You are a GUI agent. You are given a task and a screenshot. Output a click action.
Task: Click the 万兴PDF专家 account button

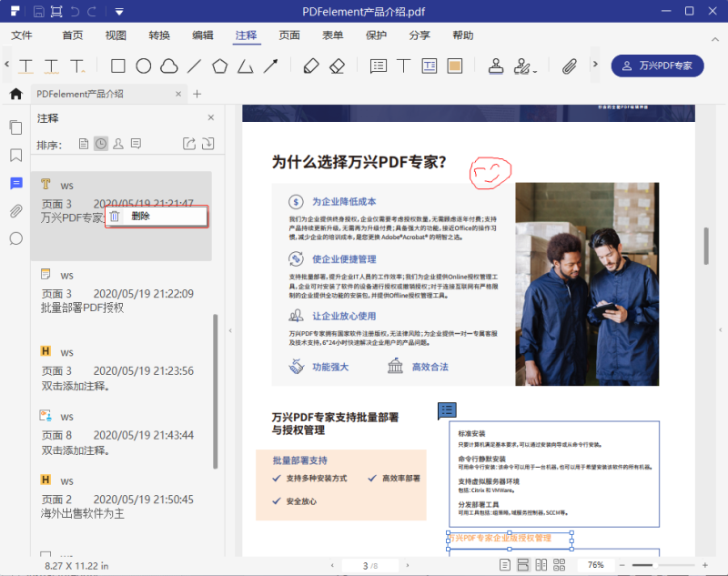658,66
